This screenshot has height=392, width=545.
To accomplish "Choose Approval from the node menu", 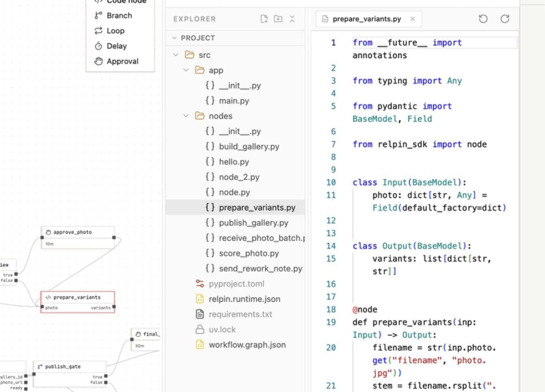I will pos(120,61).
